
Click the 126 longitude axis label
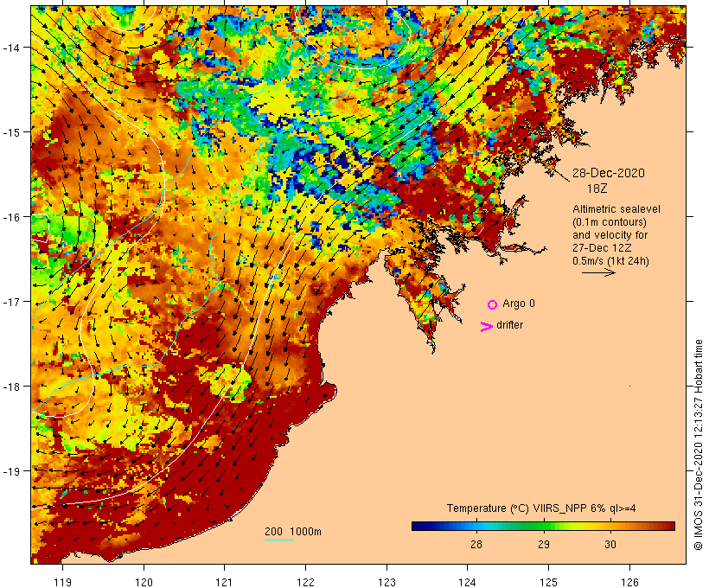pyautogui.click(x=629, y=582)
